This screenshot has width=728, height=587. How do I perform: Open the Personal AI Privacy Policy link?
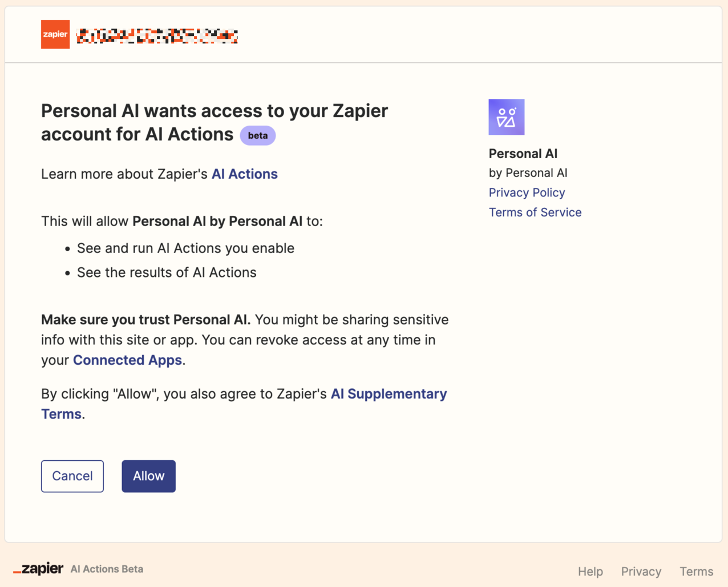527,192
